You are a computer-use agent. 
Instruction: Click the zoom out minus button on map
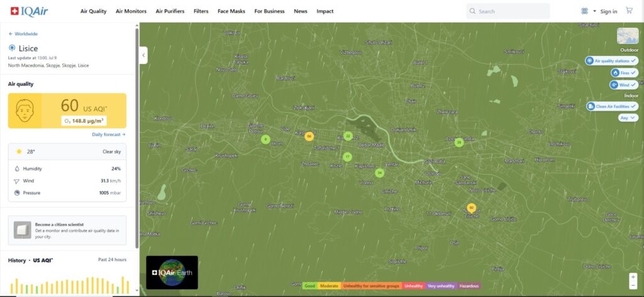[633, 285]
